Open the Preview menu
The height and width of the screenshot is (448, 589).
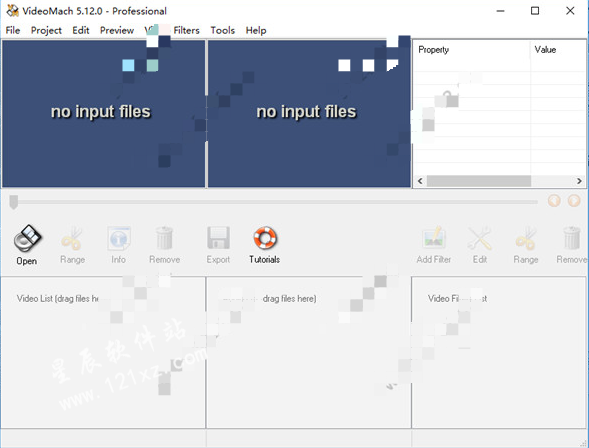(117, 30)
